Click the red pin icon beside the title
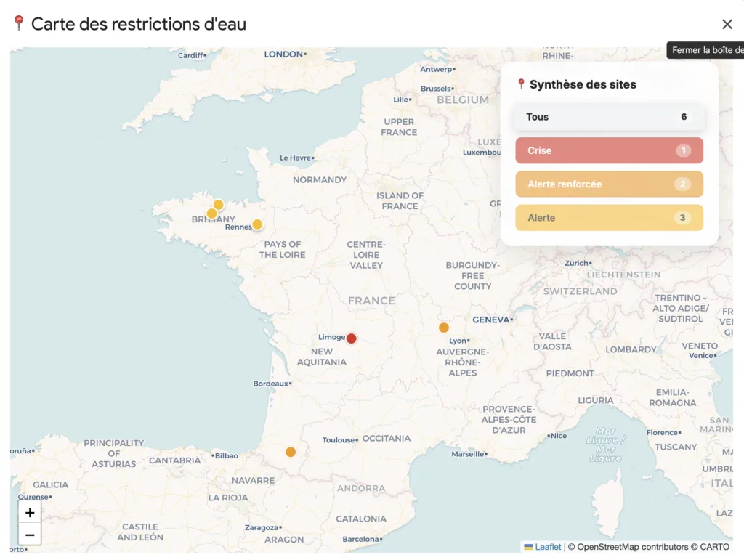This screenshot has width=744, height=560. 18,23
